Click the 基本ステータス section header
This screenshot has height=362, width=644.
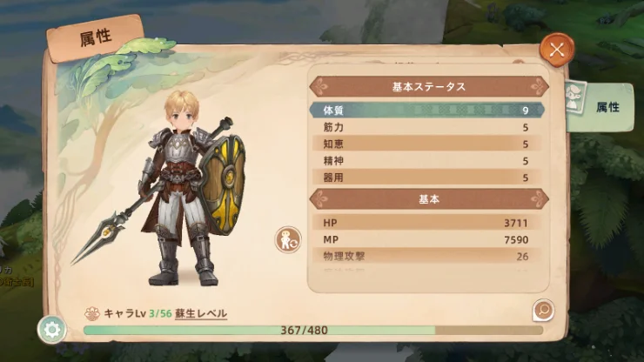[x=429, y=87]
